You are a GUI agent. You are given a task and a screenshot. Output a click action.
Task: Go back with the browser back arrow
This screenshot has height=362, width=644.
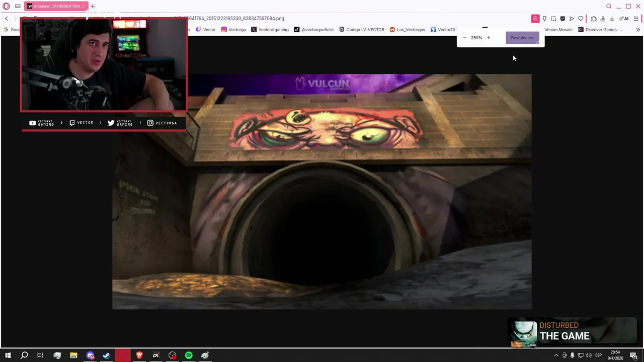6,19
